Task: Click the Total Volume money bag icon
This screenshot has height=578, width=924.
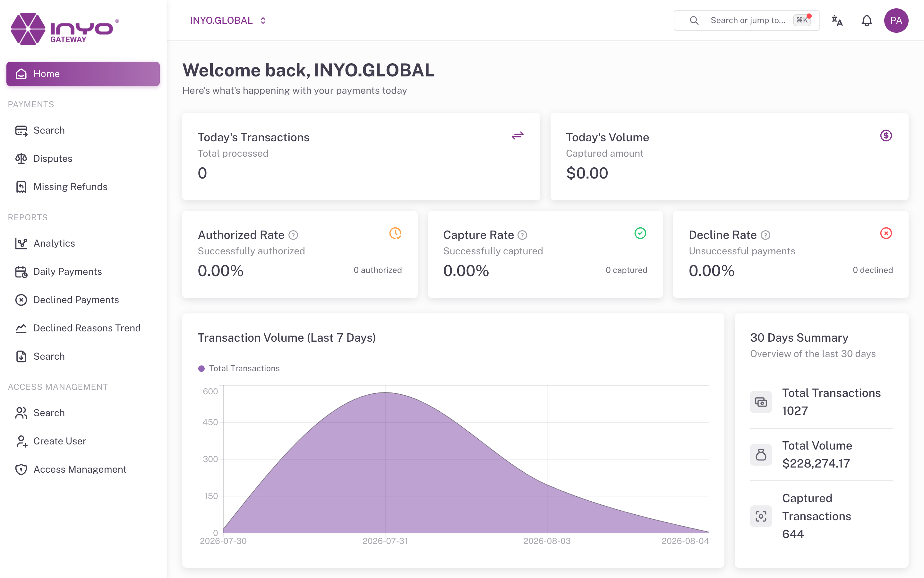Action: 761,455
